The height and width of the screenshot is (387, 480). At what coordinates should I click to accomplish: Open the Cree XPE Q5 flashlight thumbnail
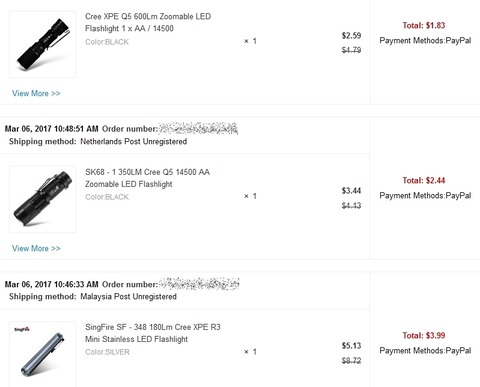tap(43, 44)
